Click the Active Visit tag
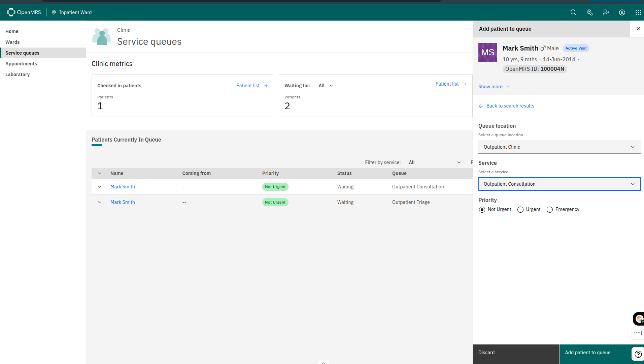The image size is (644, 364). [576, 48]
